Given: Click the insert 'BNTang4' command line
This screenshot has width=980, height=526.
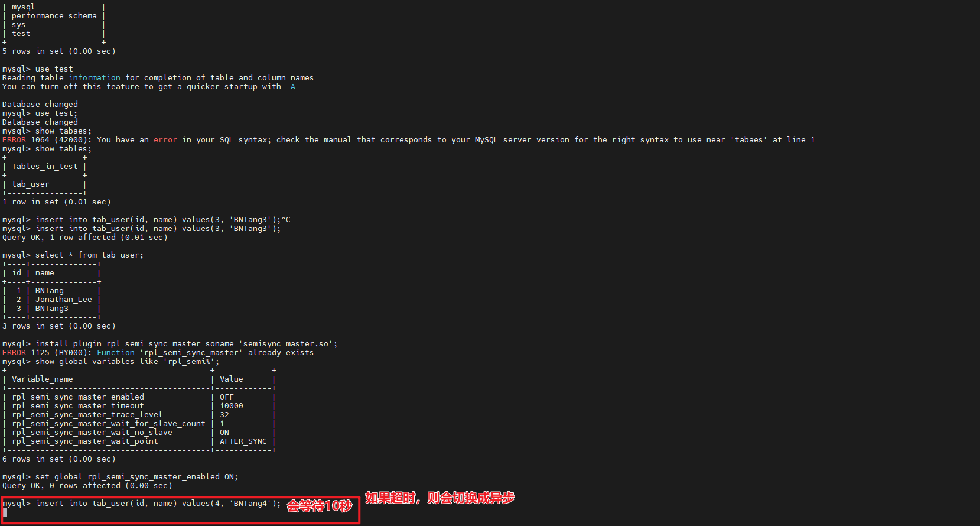Looking at the screenshot, I should click(x=141, y=504).
